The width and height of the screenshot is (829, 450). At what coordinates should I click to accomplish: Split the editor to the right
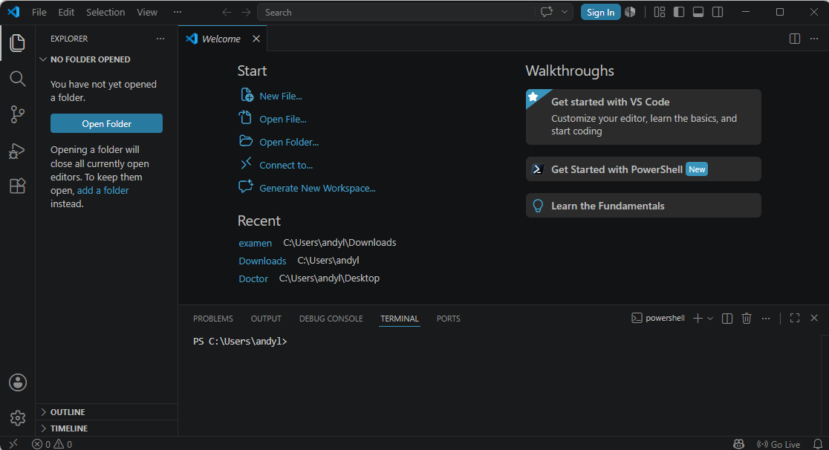(794, 39)
